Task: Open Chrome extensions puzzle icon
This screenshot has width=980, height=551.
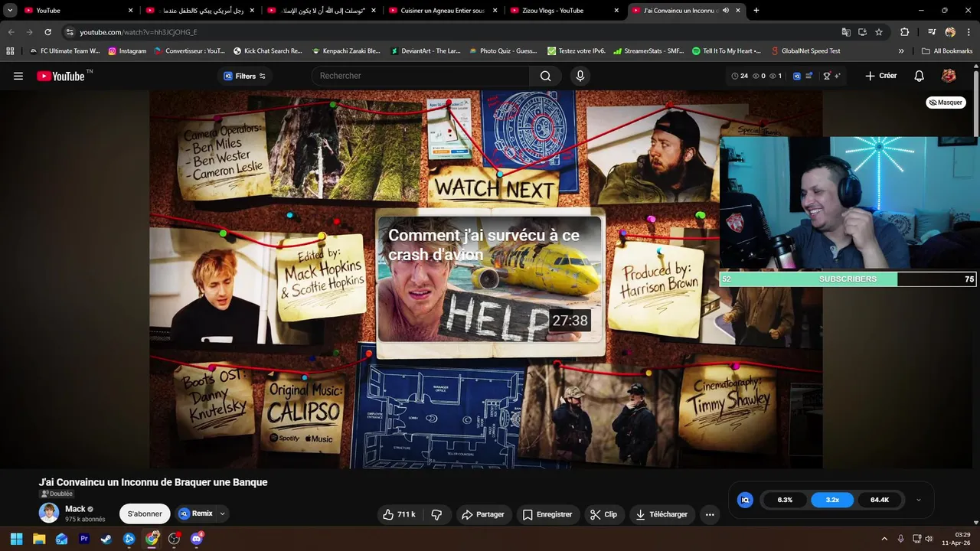Action: [904, 32]
